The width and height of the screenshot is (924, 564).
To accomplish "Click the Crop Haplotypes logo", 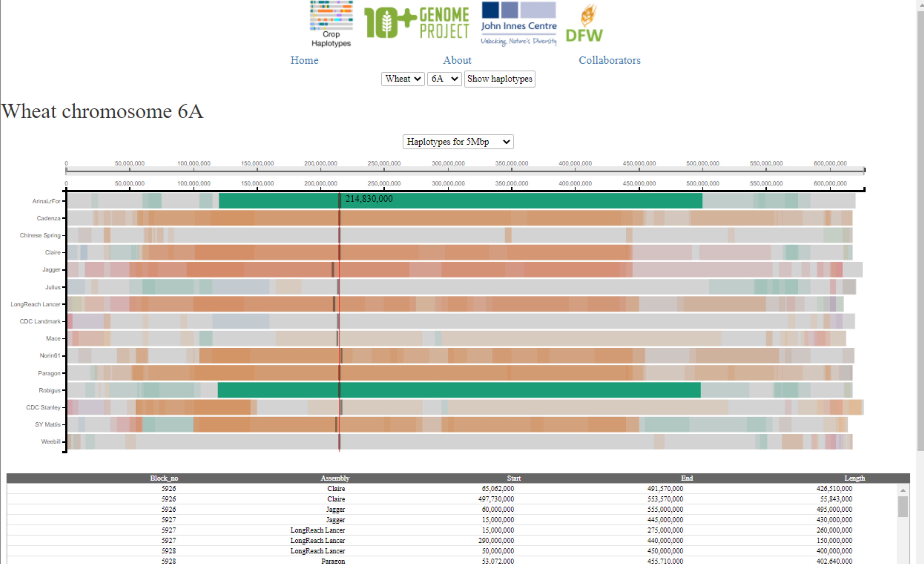I will 331,24.
